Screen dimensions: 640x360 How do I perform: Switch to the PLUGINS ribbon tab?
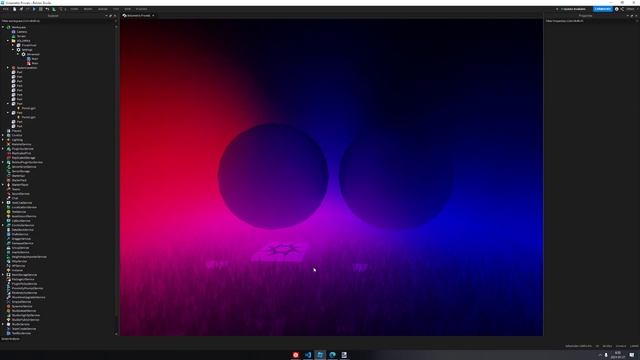142,9
